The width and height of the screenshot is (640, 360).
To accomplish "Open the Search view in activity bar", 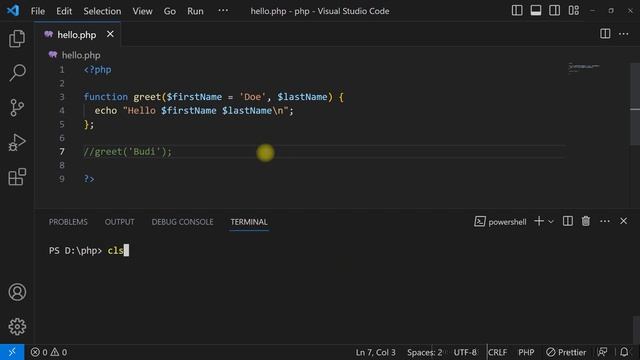I will 17,73.
